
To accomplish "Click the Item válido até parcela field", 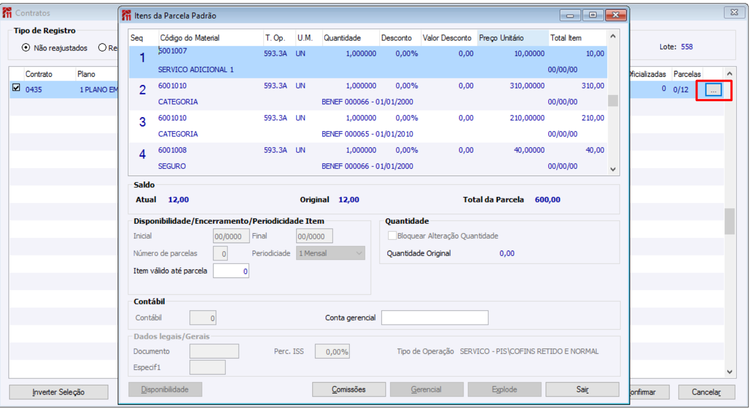I will point(230,271).
